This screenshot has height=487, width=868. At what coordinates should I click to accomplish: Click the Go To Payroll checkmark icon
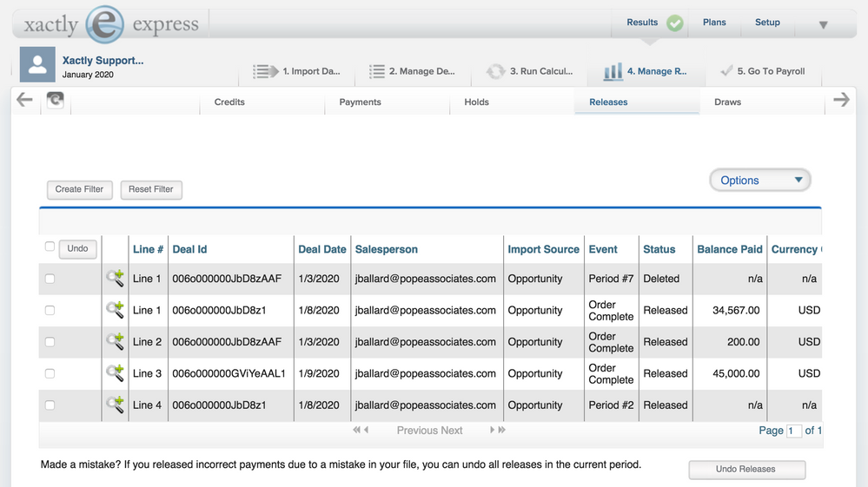pos(726,71)
